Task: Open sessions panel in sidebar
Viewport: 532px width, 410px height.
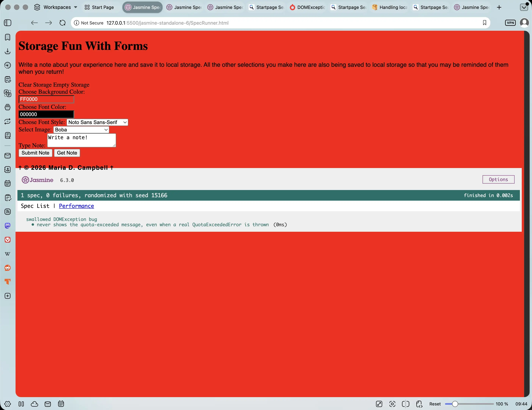Action: pyautogui.click(x=8, y=121)
